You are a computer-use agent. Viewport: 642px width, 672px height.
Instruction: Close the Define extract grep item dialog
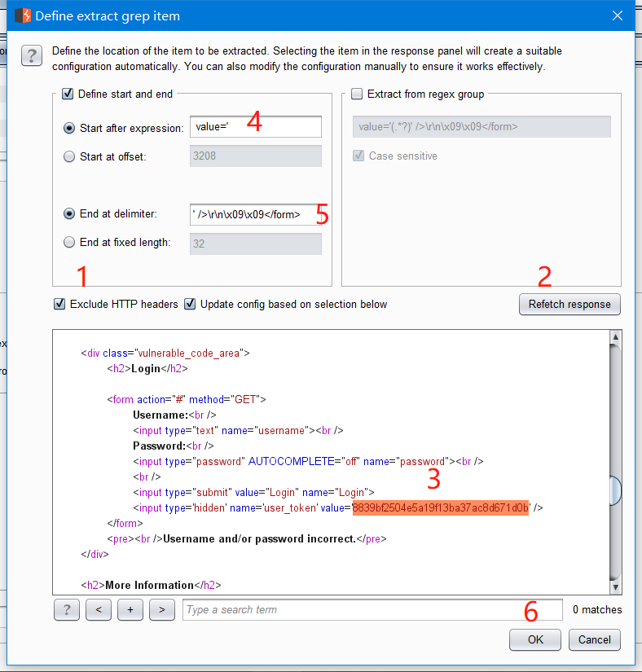pos(617,15)
